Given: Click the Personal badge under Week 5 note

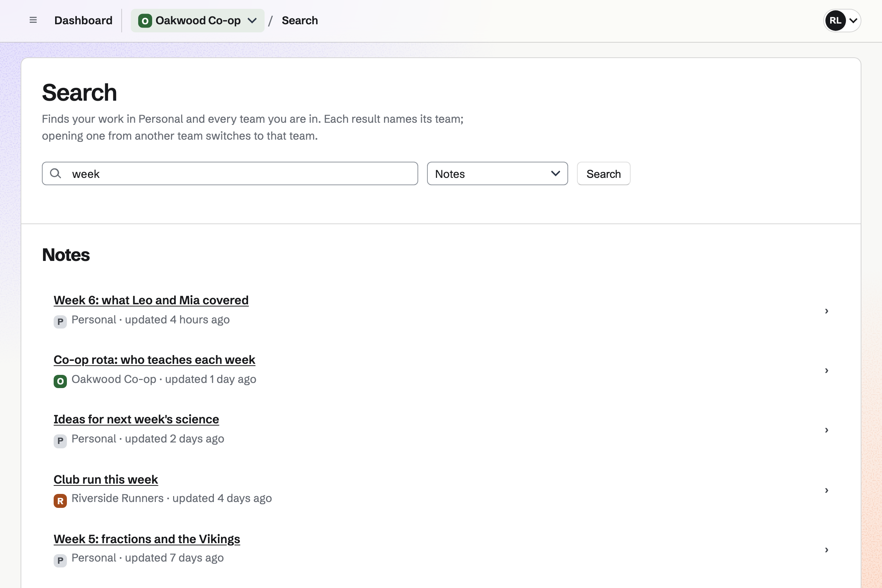Looking at the screenshot, I should pos(60,560).
